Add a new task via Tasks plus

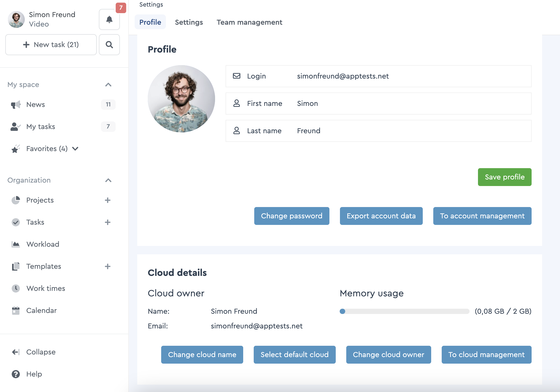point(108,222)
